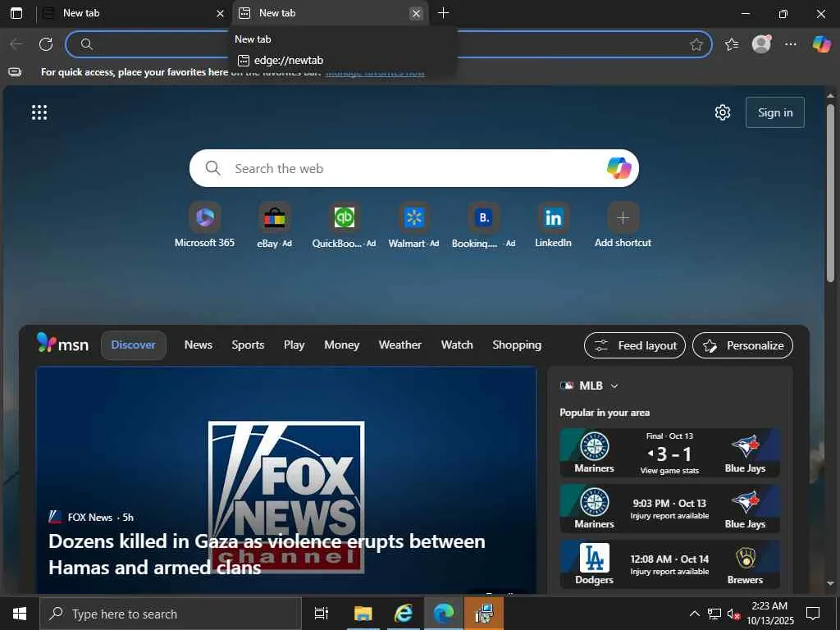Screen dimensions: 840x630
Task: Open the Sports feed tab
Action: coord(248,345)
